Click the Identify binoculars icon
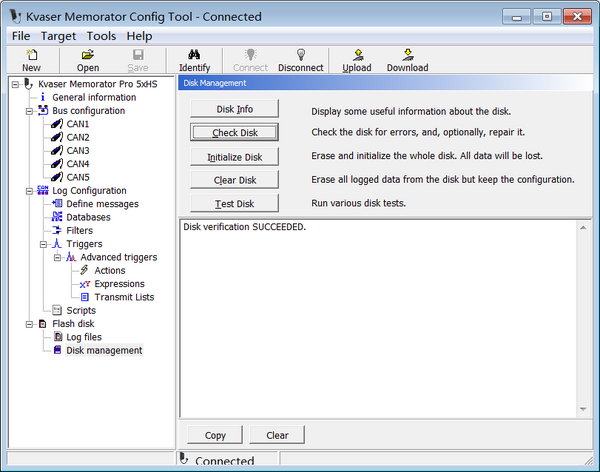Viewport: 600px width, 472px height. click(194, 55)
